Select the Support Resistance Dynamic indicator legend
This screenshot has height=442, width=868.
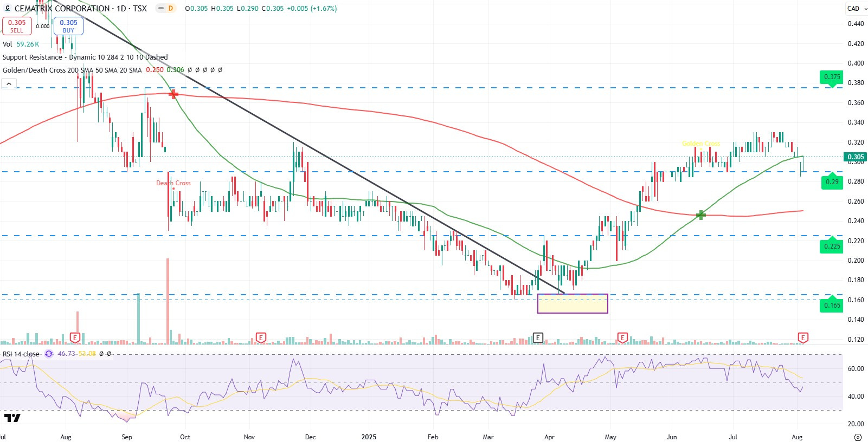tap(85, 57)
